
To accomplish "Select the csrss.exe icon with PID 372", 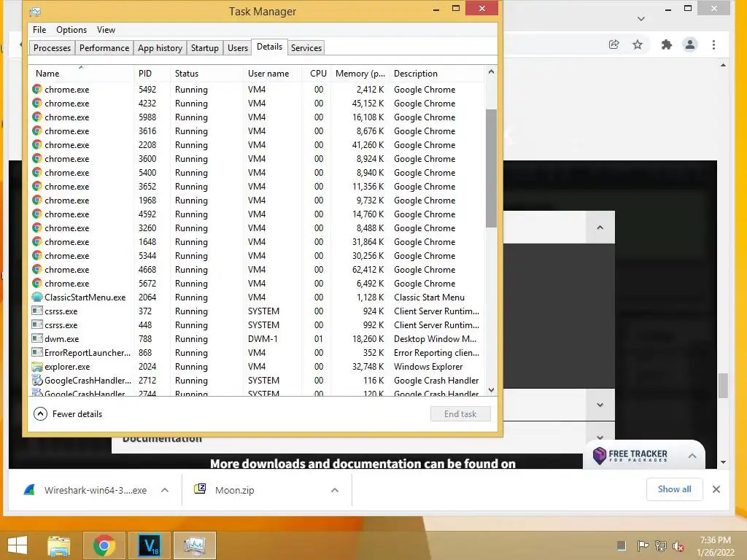I will (x=36, y=311).
